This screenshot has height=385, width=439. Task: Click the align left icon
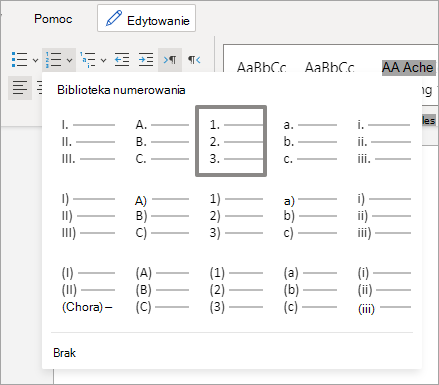20,88
